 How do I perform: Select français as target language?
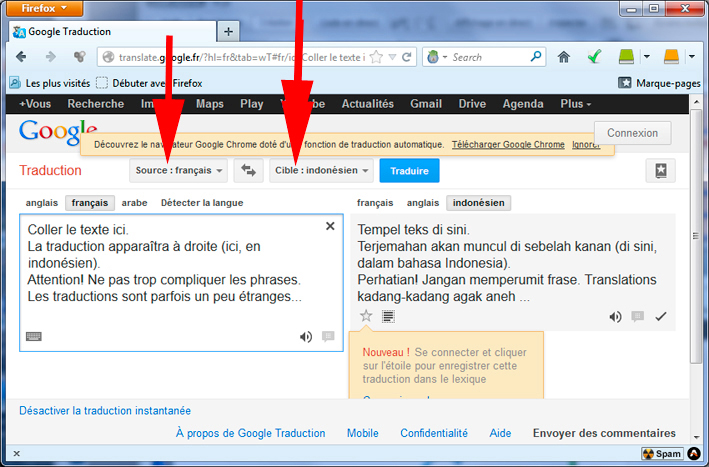[375, 203]
